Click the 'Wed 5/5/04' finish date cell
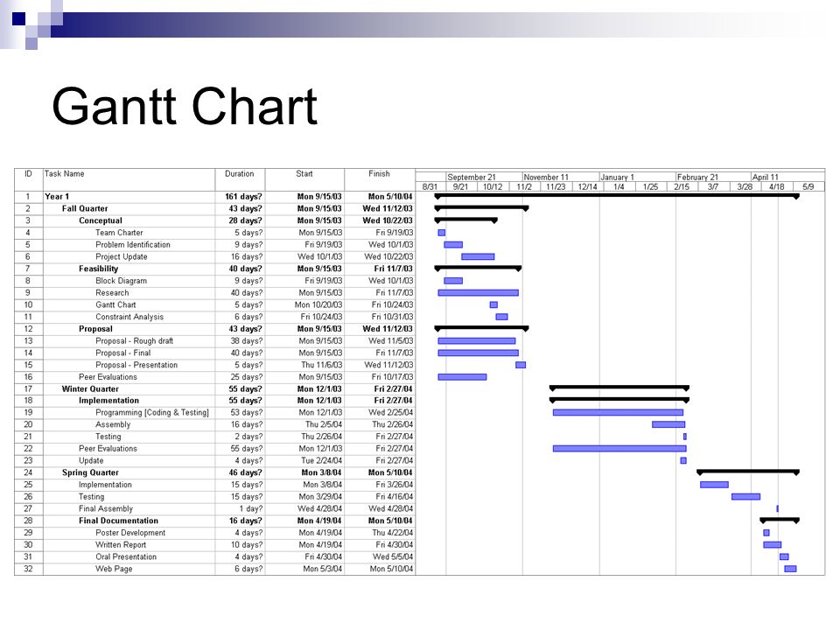 pyautogui.click(x=393, y=557)
